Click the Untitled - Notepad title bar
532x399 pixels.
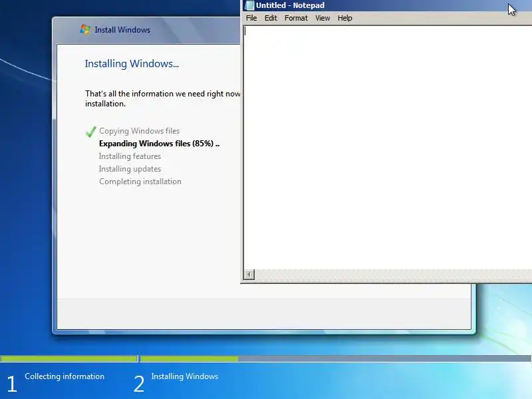387,5
